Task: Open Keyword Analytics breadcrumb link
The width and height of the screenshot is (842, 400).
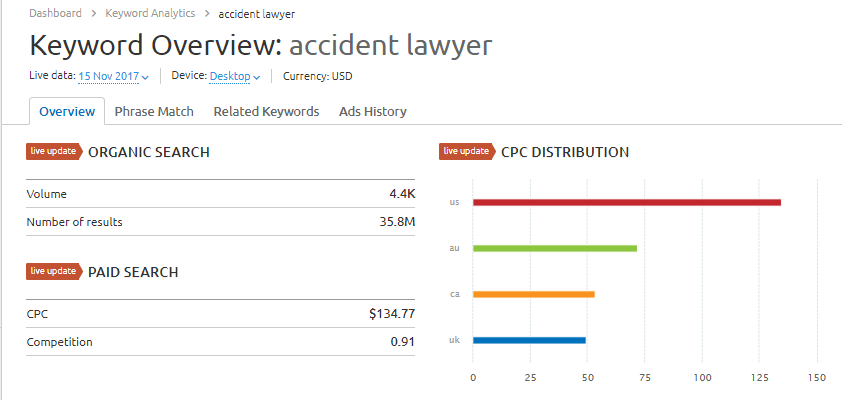Action: tap(150, 13)
